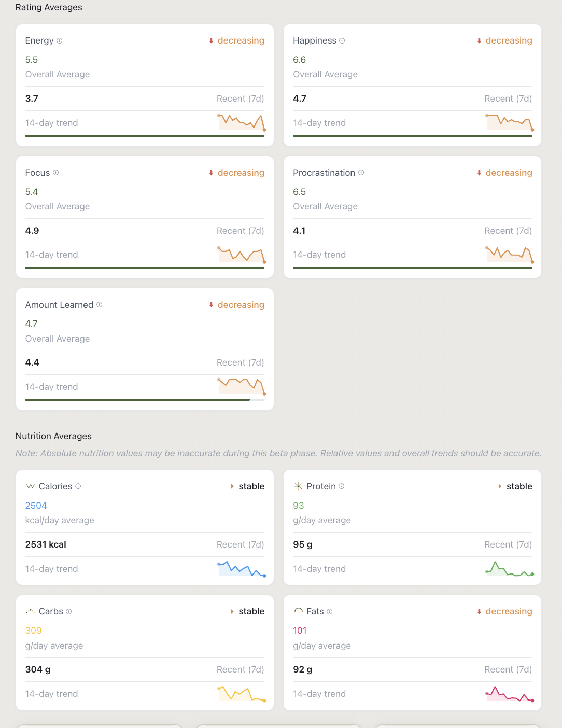Click the Amount Learned trend chart

[242, 386]
